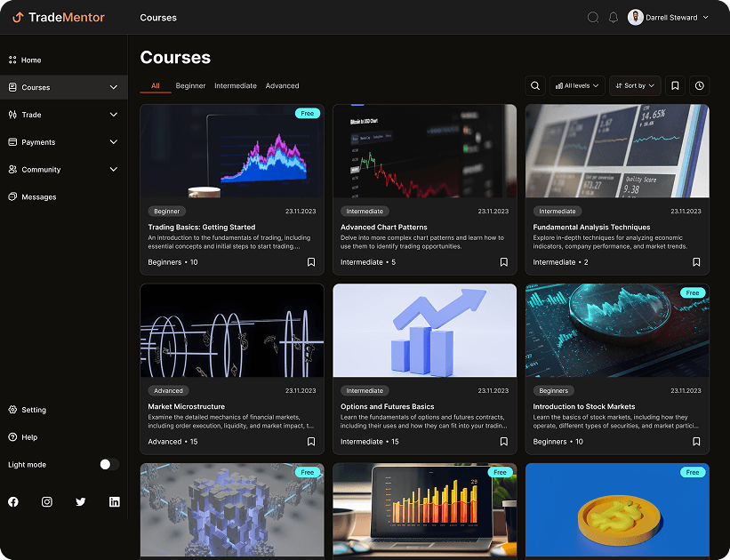Click the search magnifier in the Courses toolbar
This screenshot has width=730, height=560.
(x=534, y=85)
